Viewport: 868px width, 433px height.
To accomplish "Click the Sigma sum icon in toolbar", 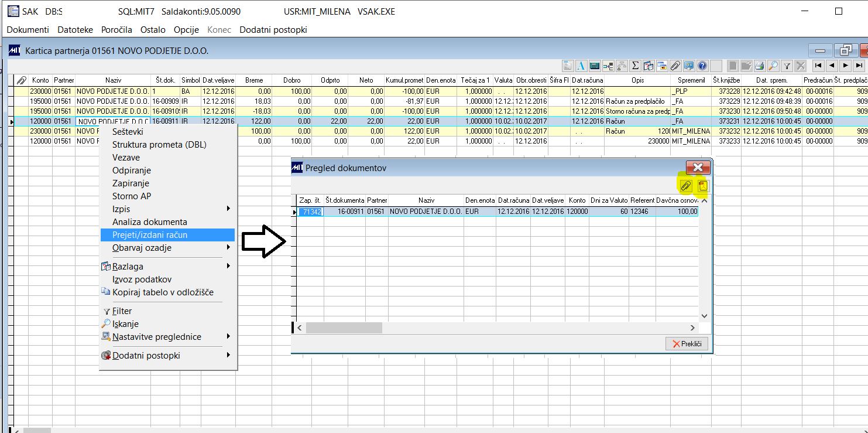I will (635, 66).
